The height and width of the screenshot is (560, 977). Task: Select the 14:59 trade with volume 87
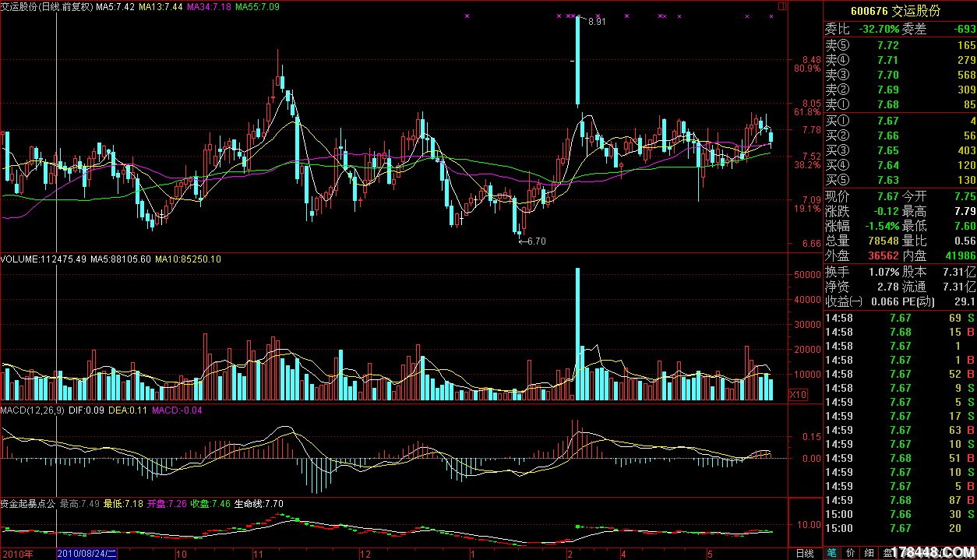pyautogui.click(x=900, y=500)
